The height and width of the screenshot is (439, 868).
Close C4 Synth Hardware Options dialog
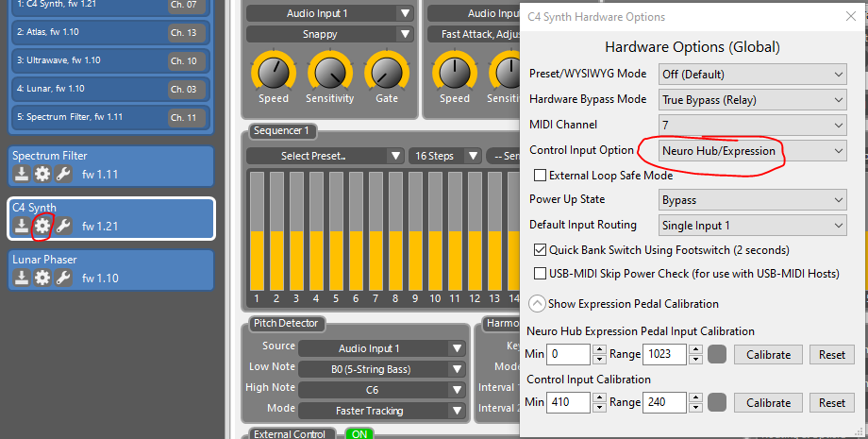[x=851, y=17]
